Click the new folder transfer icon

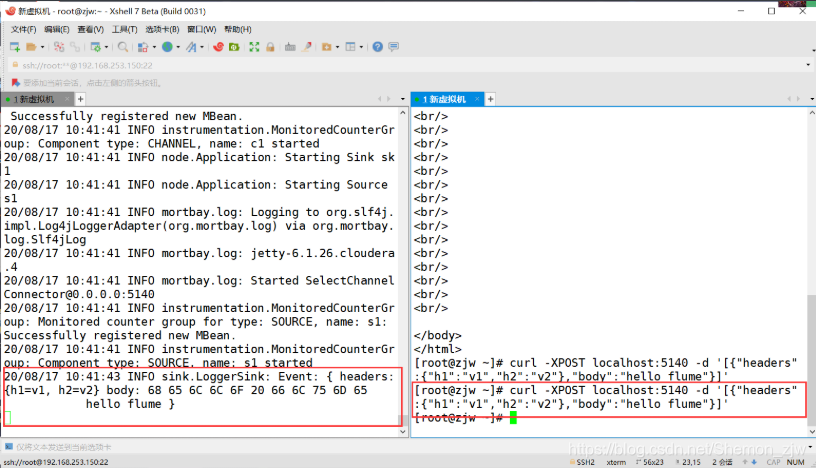[x=327, y=47]
